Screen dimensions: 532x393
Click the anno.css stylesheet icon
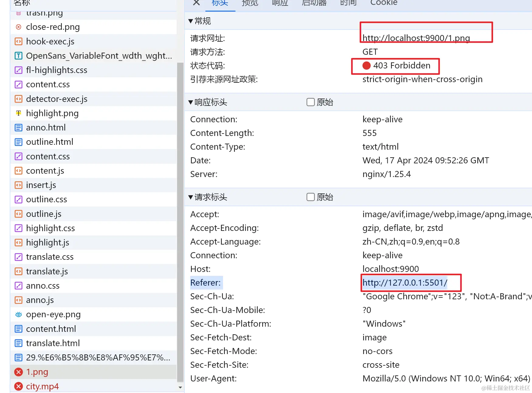tap(19, 286)
